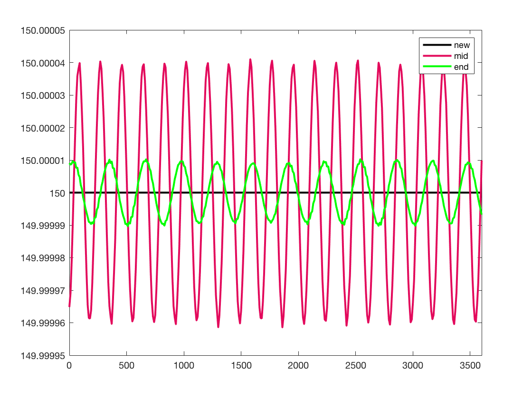Click y-axis tick label 149.99999
The width and height of the screenshot is (532, 399).
[x=43, y=226]
